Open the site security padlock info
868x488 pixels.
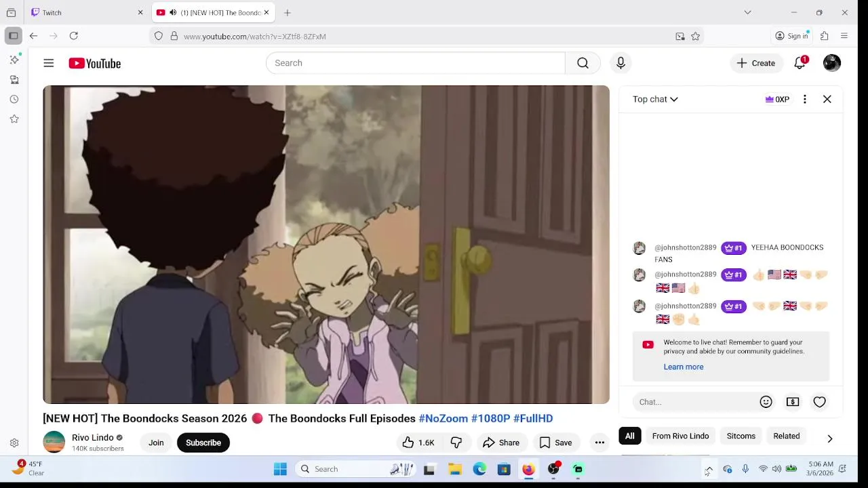174,36
